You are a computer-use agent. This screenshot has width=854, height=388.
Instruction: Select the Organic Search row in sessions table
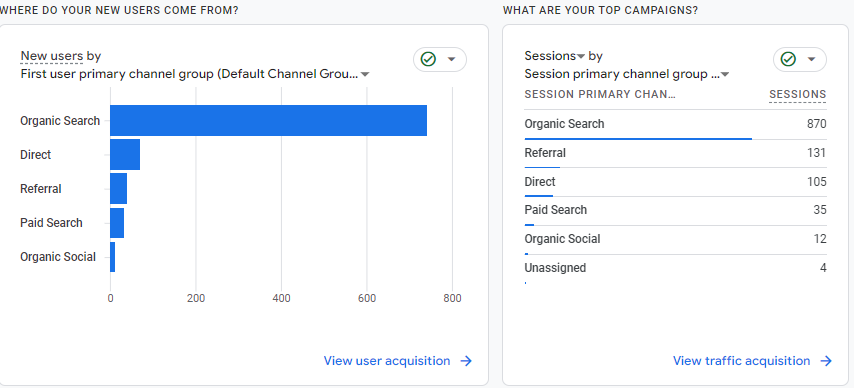click(x=675, y=125)
